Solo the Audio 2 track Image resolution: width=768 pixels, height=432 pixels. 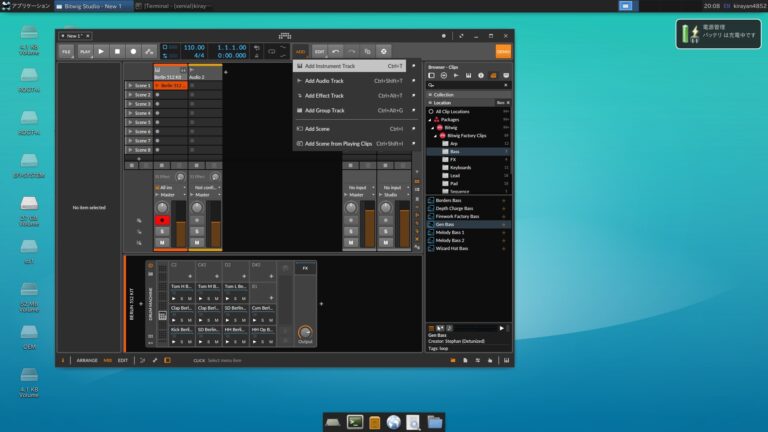click(197, 232)
